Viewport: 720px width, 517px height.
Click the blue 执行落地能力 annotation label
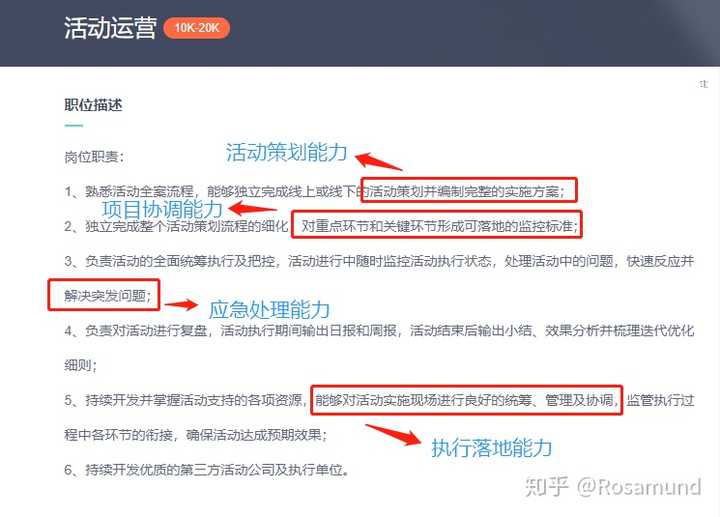click(491, 448)
